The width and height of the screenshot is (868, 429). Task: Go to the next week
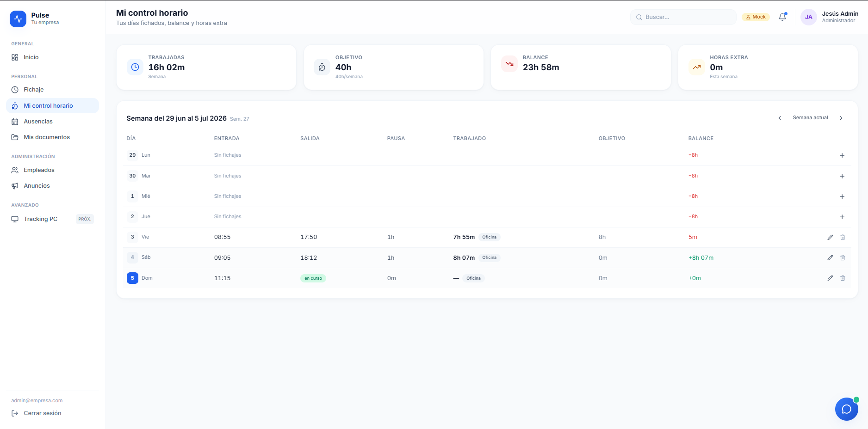click(x=841, y=118)
